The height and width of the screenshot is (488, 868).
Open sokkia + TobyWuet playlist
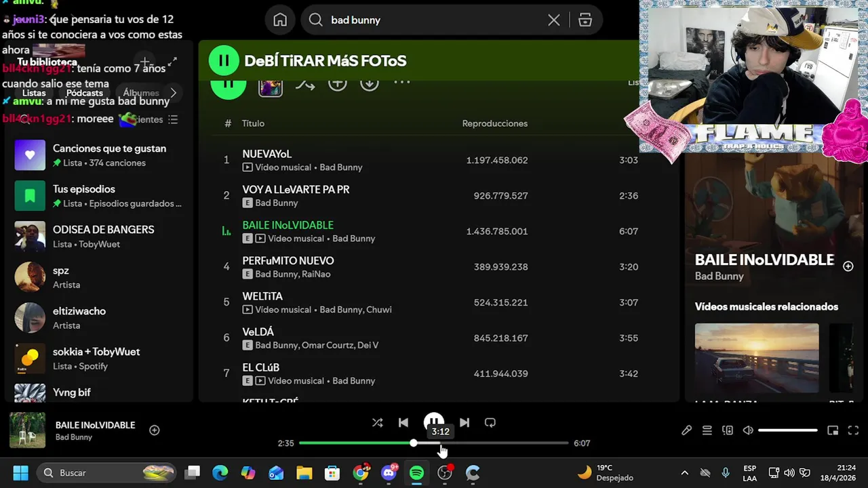99,359
